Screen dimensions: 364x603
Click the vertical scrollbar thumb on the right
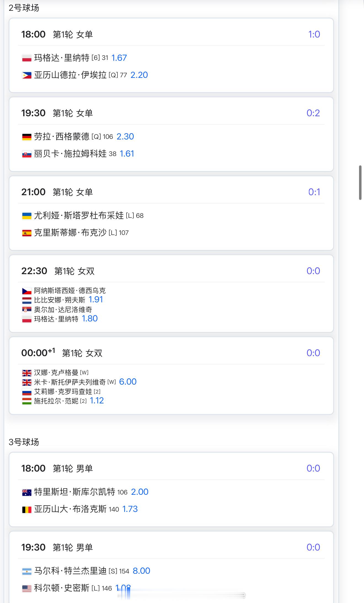[x=360, y=183]
